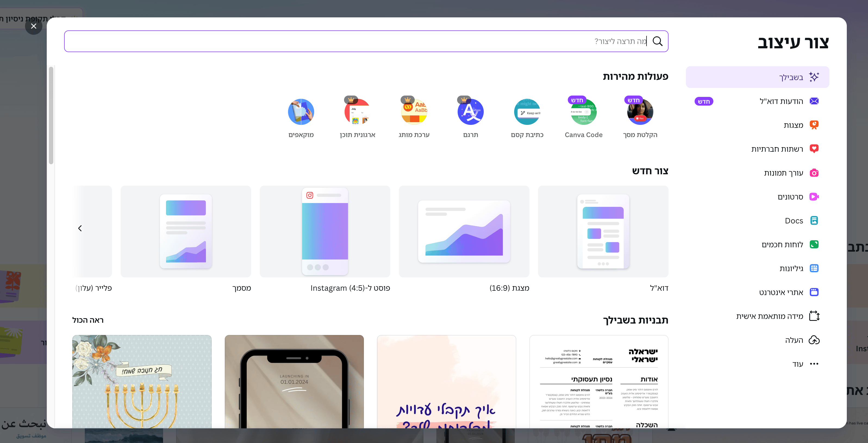Screen dimensions: 868x443
Task: Select the Translate (תרגם) quick action
Action: [470, 112]
